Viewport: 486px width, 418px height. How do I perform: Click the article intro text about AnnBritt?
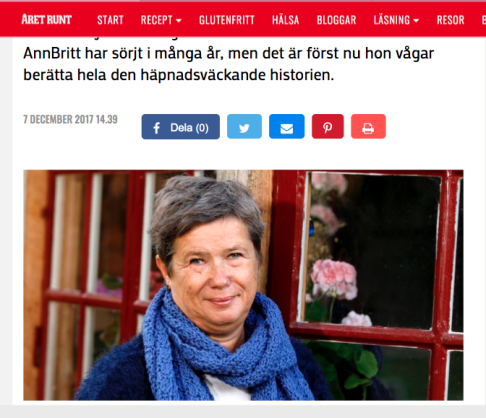click(229, 64)
